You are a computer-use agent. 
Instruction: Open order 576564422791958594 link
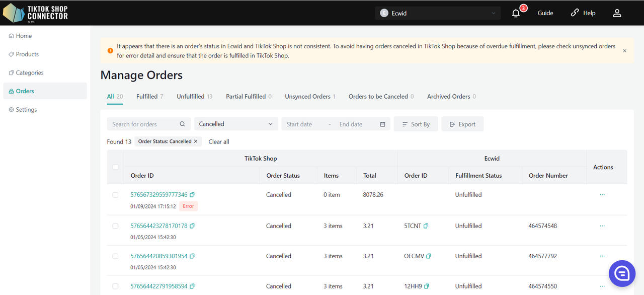coord(159,286)
